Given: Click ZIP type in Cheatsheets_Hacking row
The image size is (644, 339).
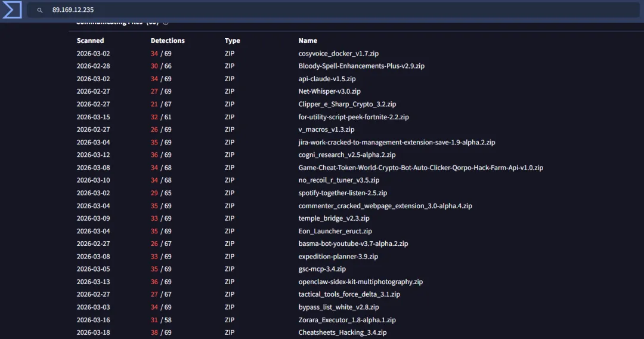Looking at the screenshot, I should click(x=230, y=332).
